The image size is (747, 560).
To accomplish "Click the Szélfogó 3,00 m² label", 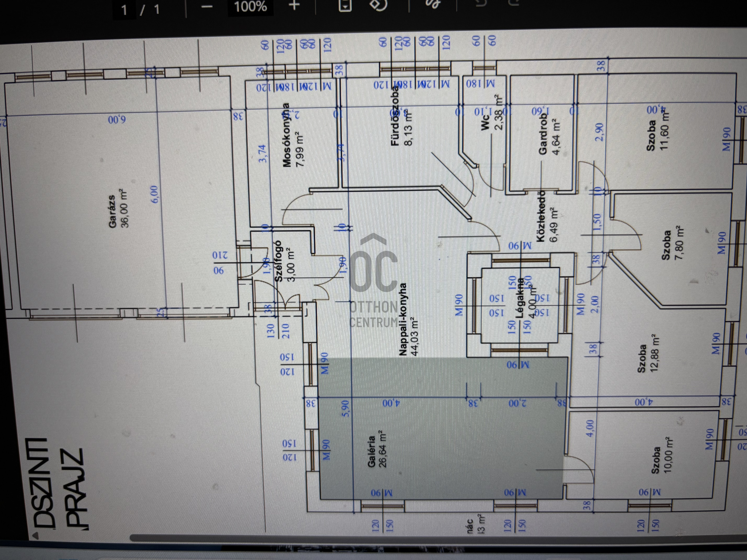I will point(284,261).
